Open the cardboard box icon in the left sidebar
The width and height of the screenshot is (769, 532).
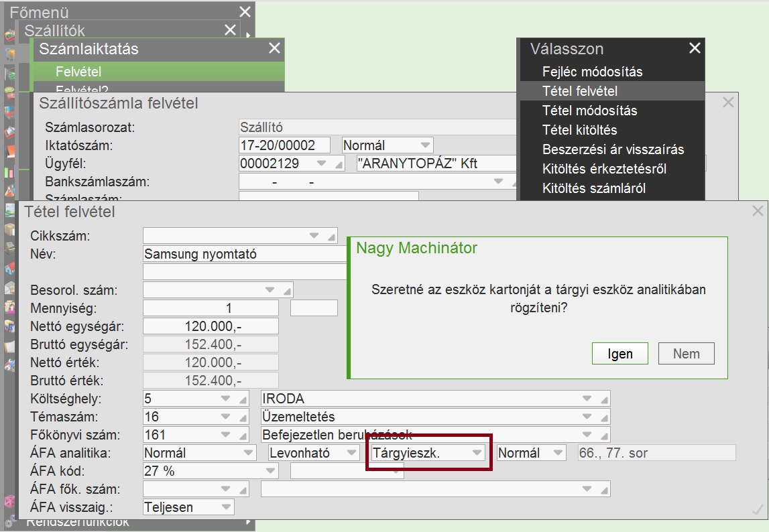9,229
